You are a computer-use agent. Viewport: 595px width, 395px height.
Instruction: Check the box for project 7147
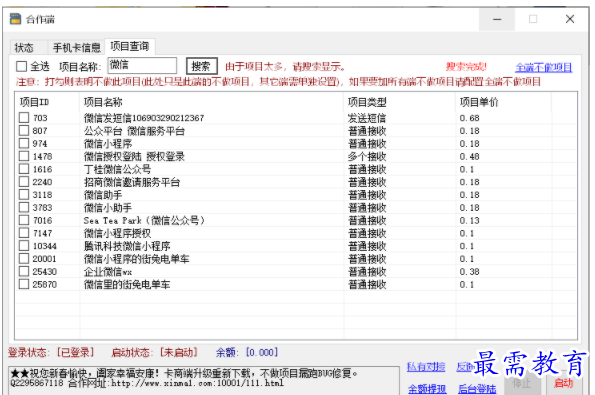[24, 233]
